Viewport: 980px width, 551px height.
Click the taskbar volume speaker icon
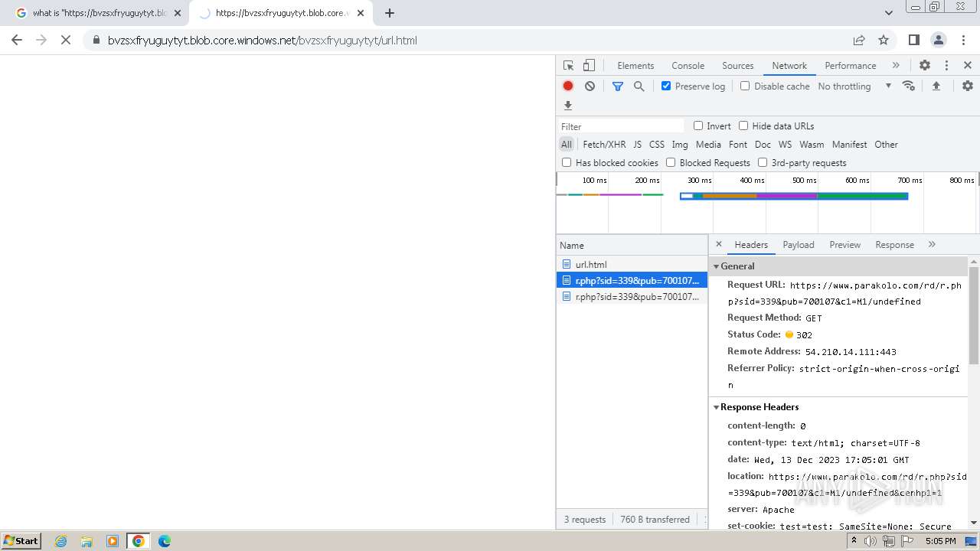pos(871,541)
